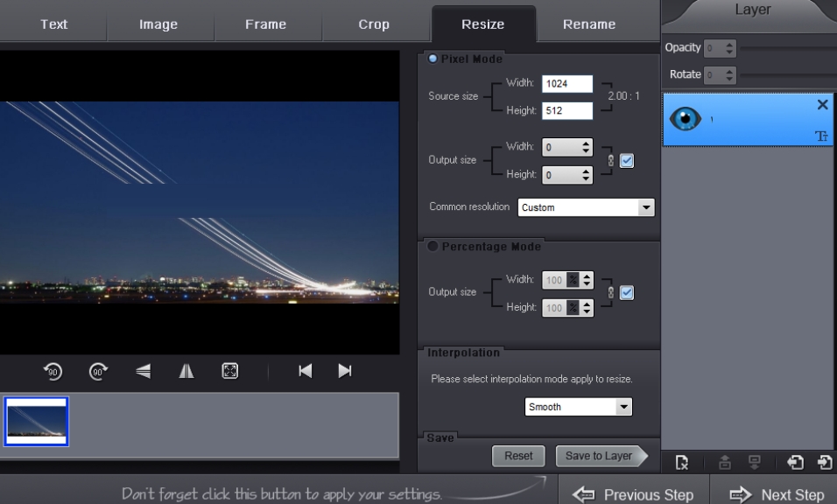The width and height of the screenshot is (837, 504).
Task: Click the flip horizontal mirror icon
Action: (x=186, y=371)
